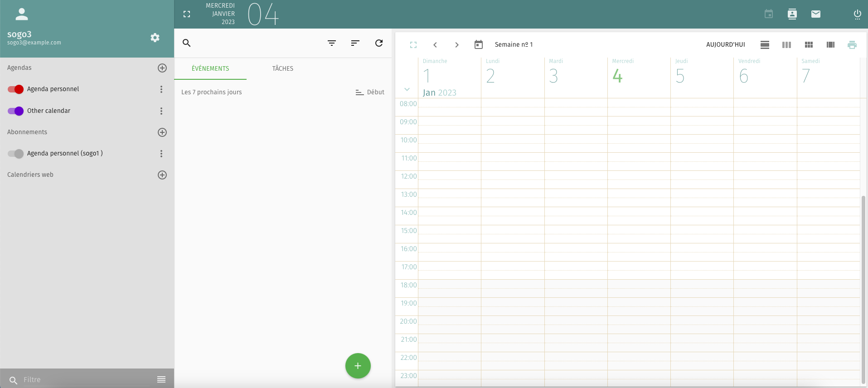Toggle Agenda personnel calendar visibility
The height and width of the screenshot is (388, 868).
15,89
